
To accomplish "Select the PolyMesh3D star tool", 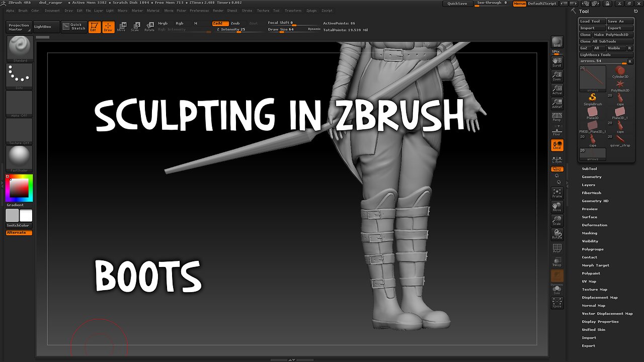I will [x=620, y=85].
